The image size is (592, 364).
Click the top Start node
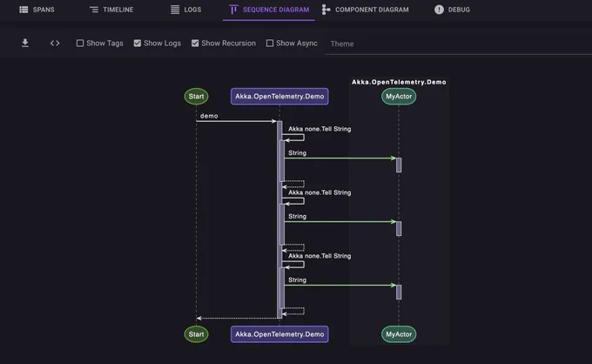(x=196, y=97)
